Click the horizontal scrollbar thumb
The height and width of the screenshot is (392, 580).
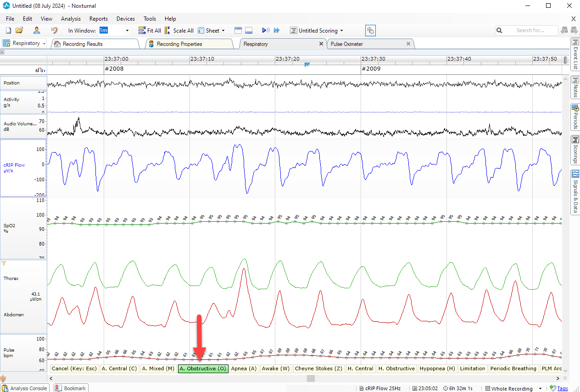[311, 379]
